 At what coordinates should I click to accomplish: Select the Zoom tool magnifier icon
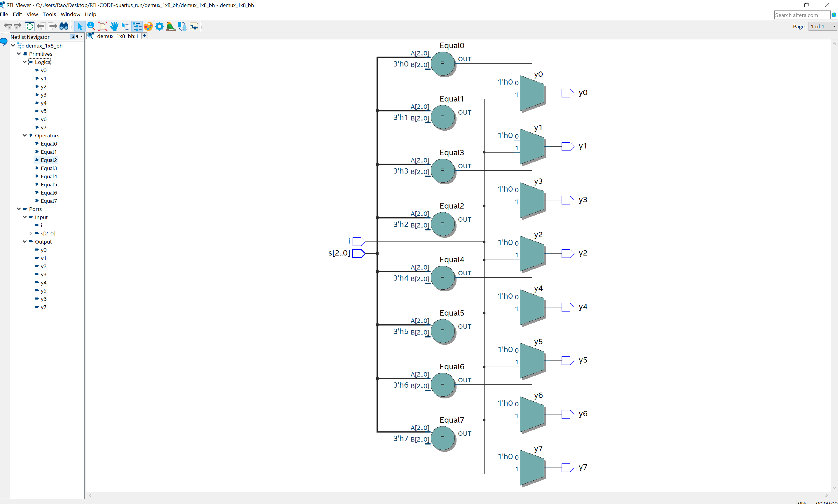91,26
